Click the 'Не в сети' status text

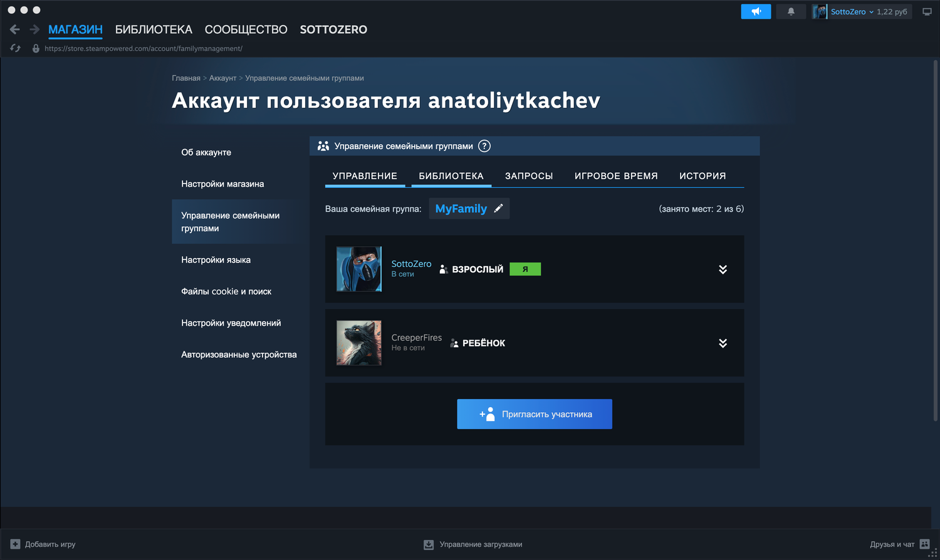tap(408, 348)
